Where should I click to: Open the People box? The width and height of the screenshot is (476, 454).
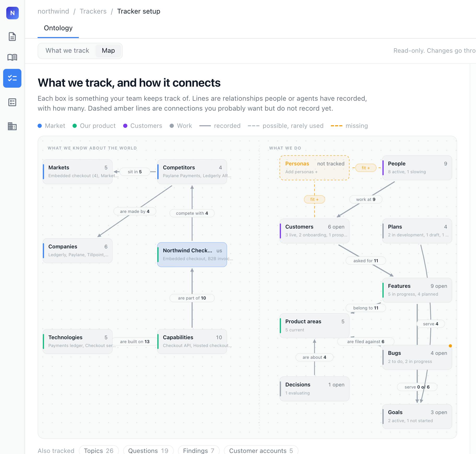[417, 168]
